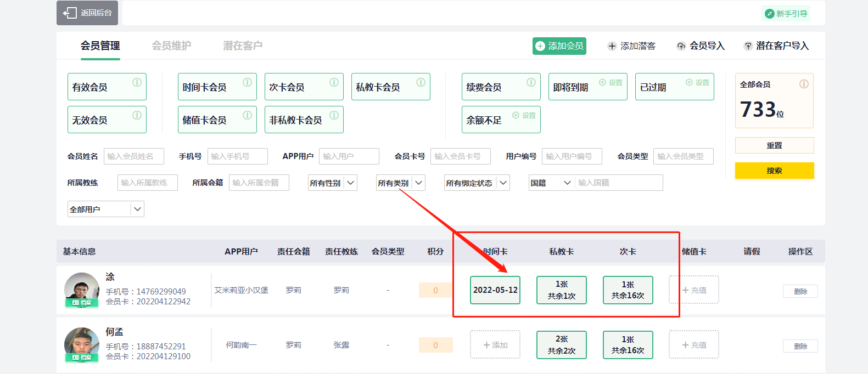
Task: Click info icon on 全部会员 counter
Action: coord(804,84)
